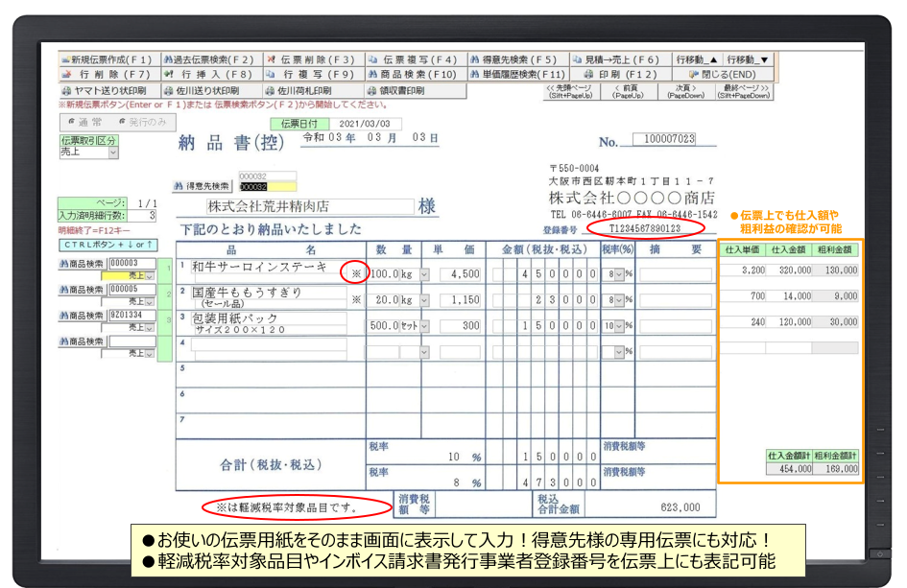This screenshot has width=907, height=588.
Task: Go to 前頁 previous page
Action: coord(629,92)
